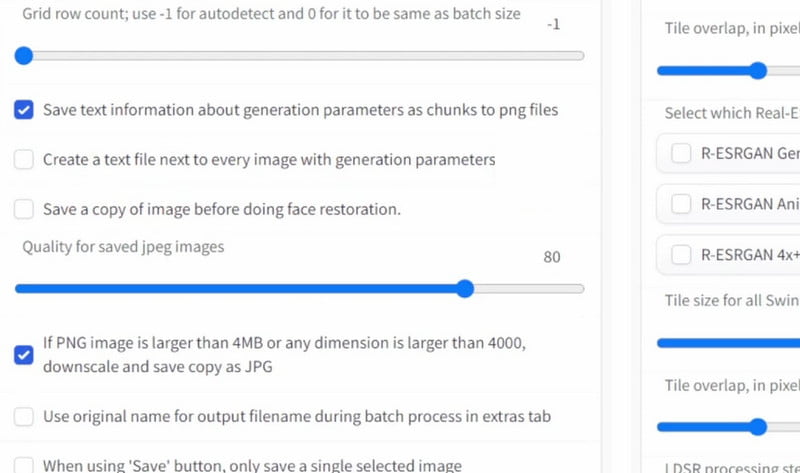The width and height of the screenshot is (800, 473).
Task: Click the 'Select which Real-E' label text
Action: coord(731,113)
